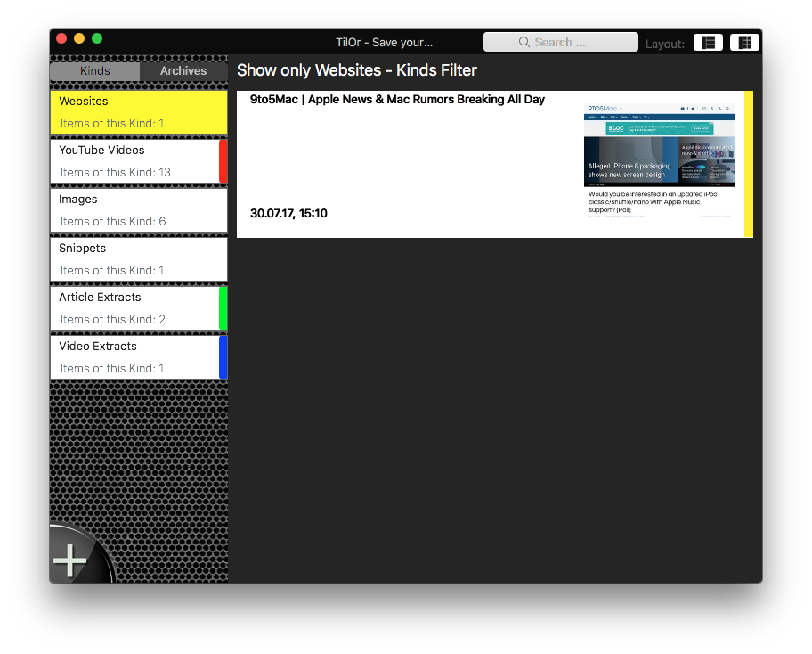The width and height of the screenshot is (812, 654).
Task: Click 'Items of this Kind: 2' text
Action: pos(112,320)
